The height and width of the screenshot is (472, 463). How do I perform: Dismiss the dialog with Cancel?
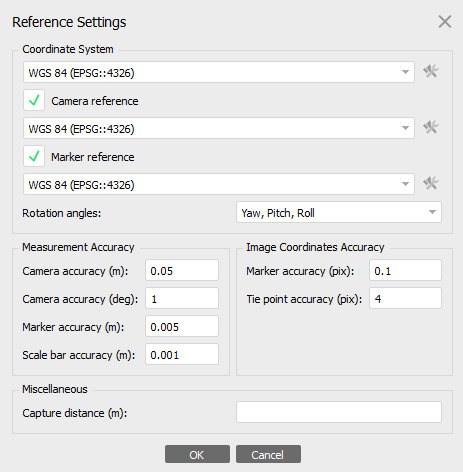(268, 454)
